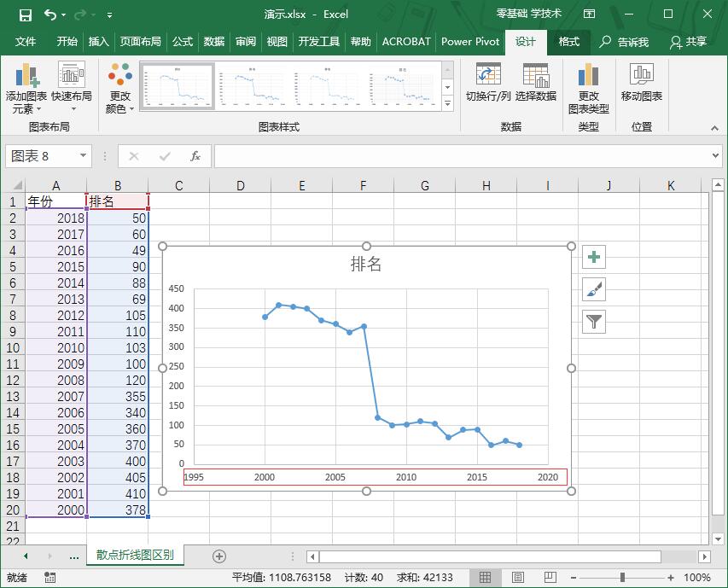The image size is (728, 588).
Task: Click the chart title 排名
Action: pos(366,264)
